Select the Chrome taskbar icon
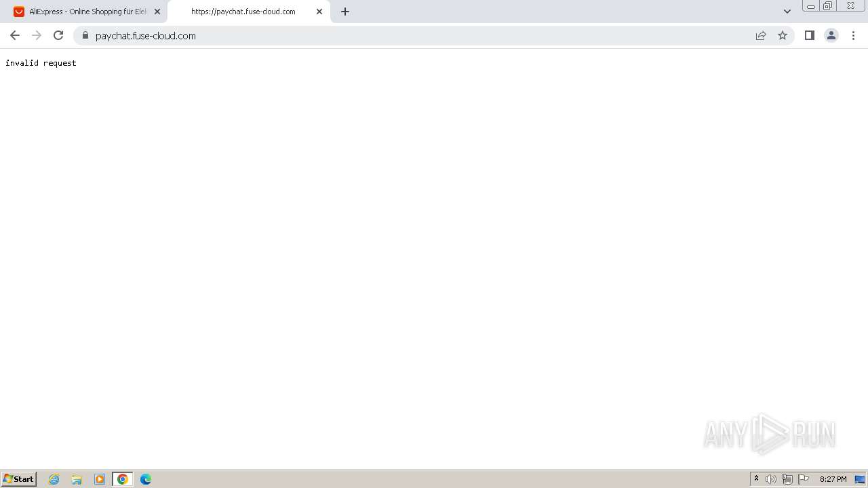 click(x=123, y=479)
